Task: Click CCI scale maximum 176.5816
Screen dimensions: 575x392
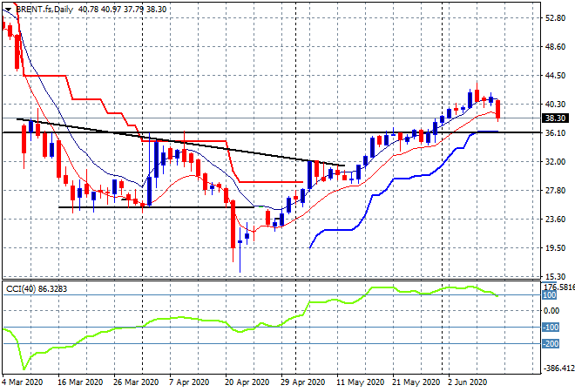Action: click(558, 287)
